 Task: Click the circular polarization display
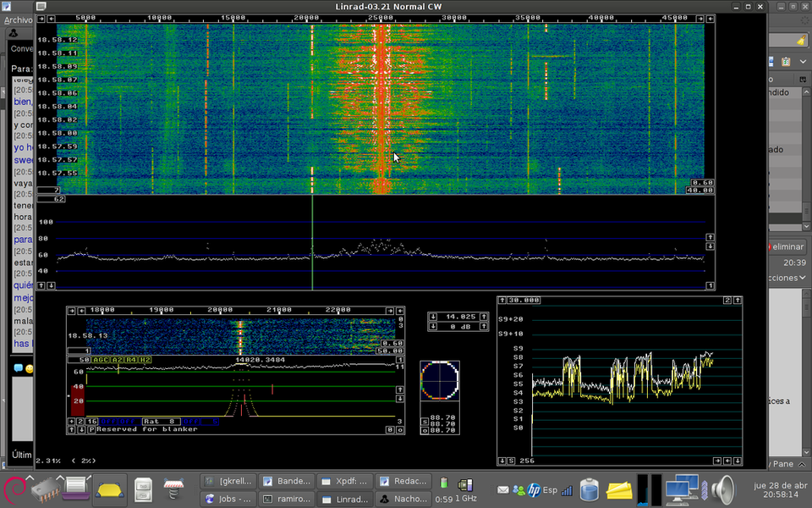(x=439, y=380)
